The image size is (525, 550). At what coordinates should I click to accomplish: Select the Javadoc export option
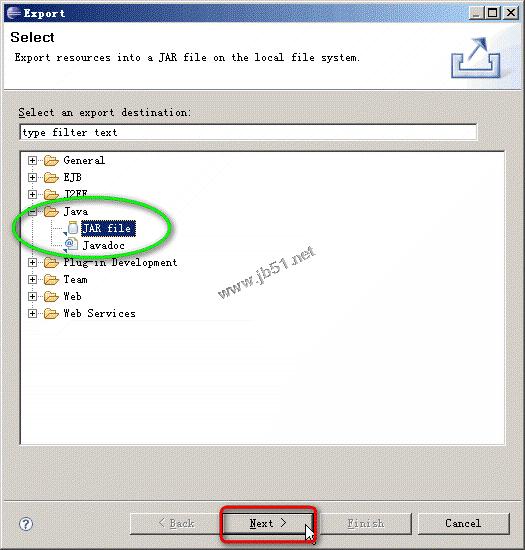click(103, 245)
